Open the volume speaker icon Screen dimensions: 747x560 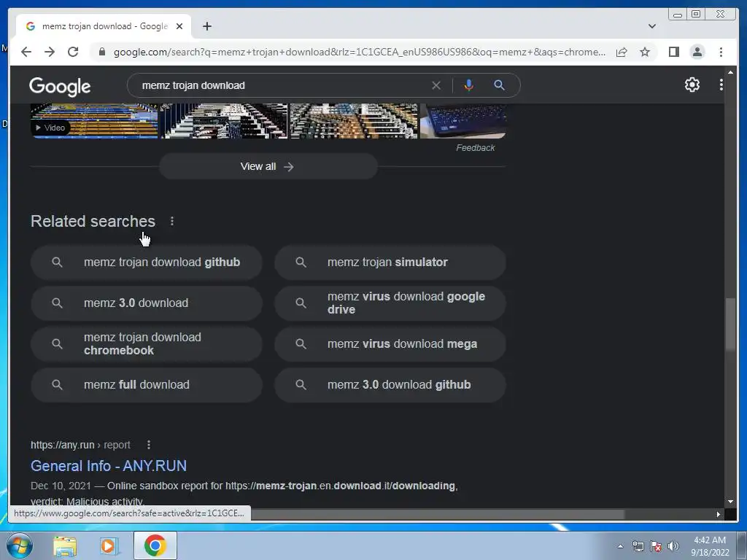click(x=673, y=546)
